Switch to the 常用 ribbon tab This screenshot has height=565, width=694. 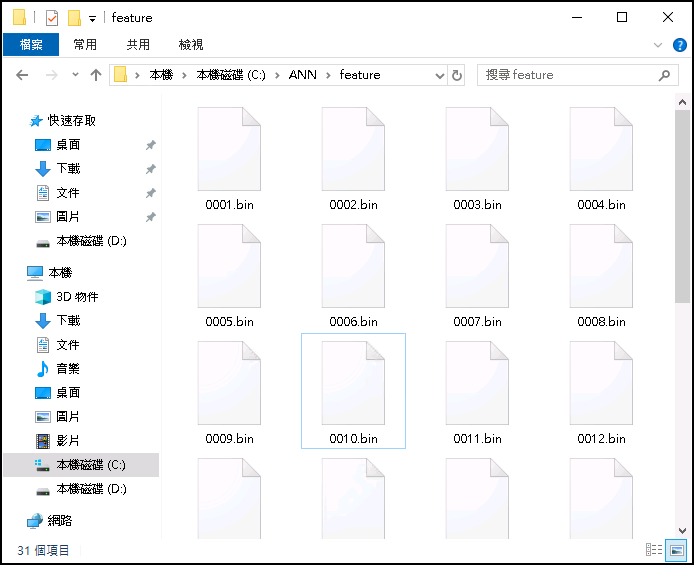[x=85, y=44]
